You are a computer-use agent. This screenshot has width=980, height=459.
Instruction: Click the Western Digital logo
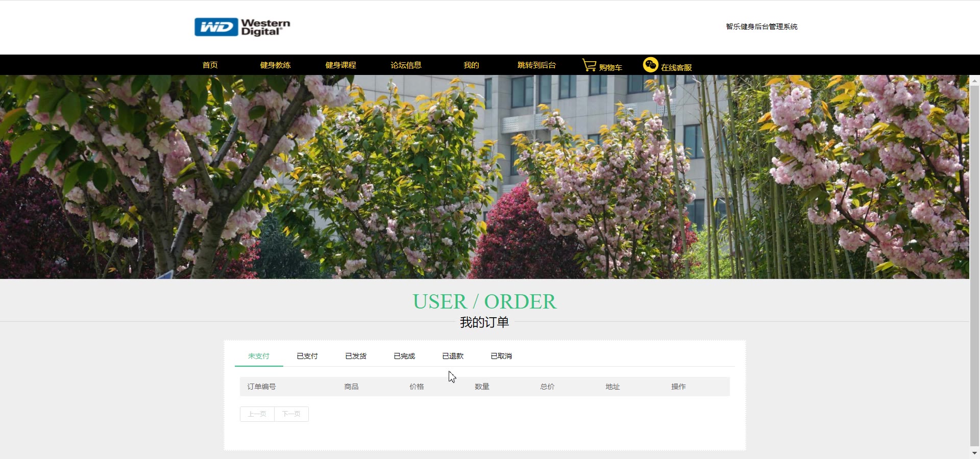pyautogui.click(x=242, y=27)
